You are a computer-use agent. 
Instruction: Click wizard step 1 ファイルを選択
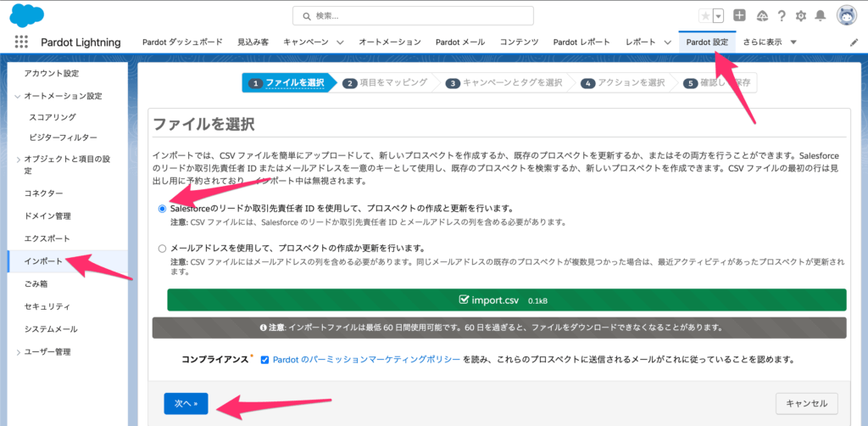(289, 83)
